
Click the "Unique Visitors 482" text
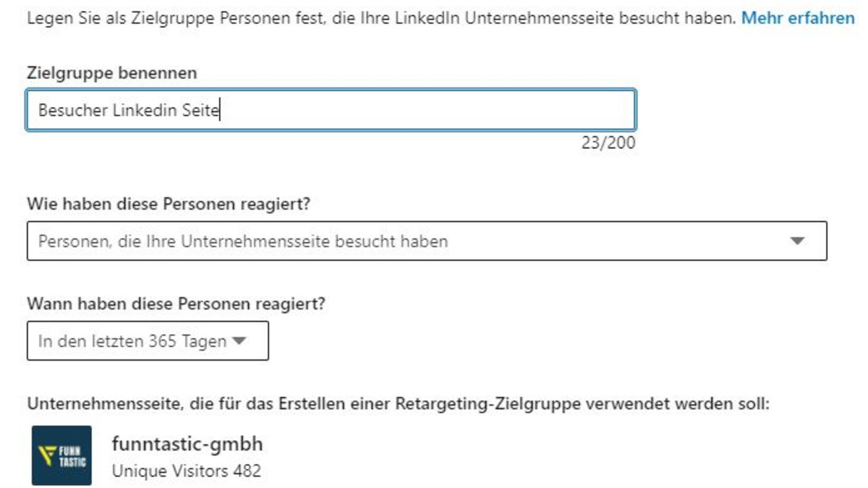click(187, 471)
